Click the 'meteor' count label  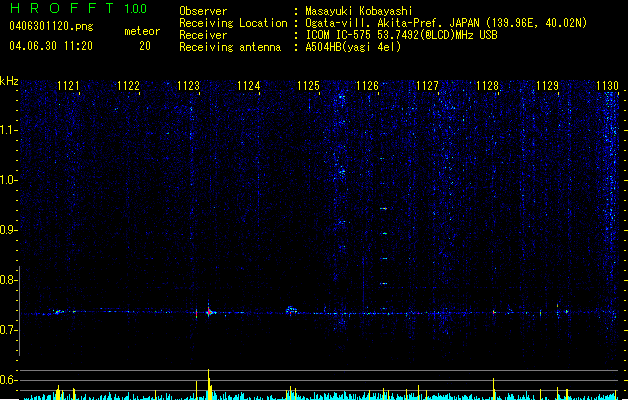[x=142, y=31]
